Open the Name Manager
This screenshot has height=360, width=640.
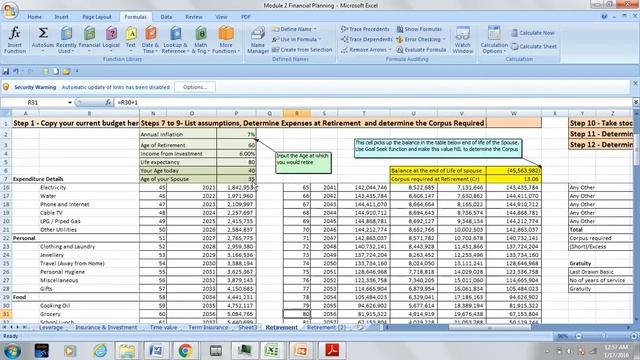(x=258, y=39)
